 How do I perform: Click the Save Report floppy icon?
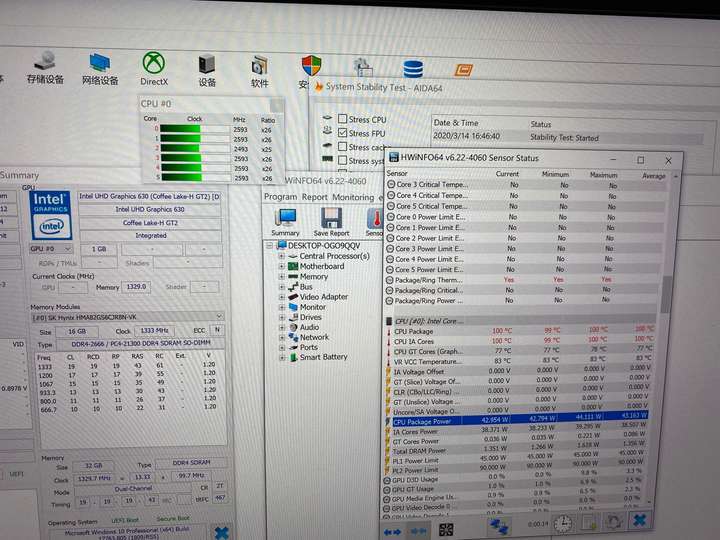pyautogui.click(x=331, y=222)
